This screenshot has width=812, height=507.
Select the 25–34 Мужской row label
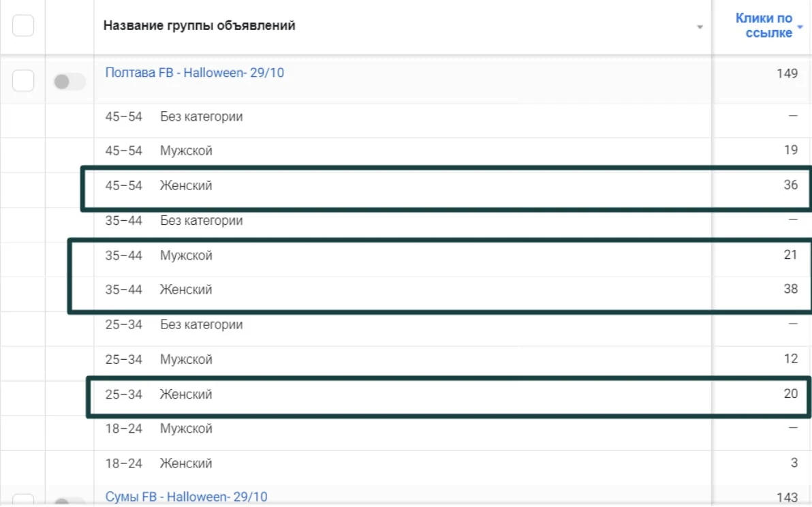[x=159, y=359]
